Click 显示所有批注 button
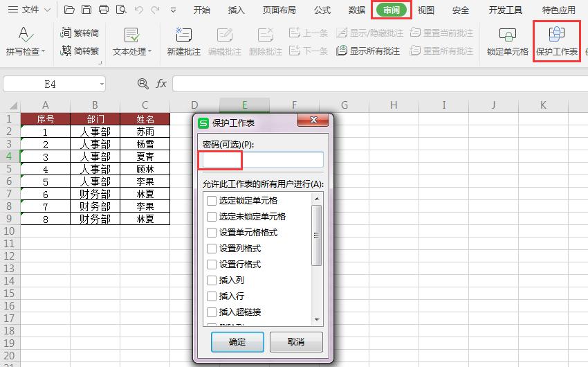This screenshot has height=367, width=588. tap(368, 51)
